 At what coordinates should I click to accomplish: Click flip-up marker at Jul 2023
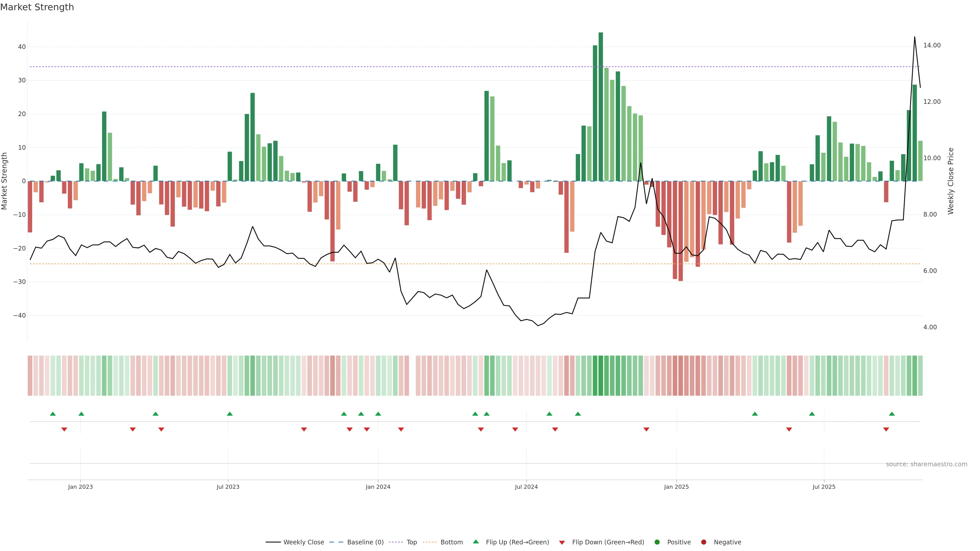tap(229, 414)
